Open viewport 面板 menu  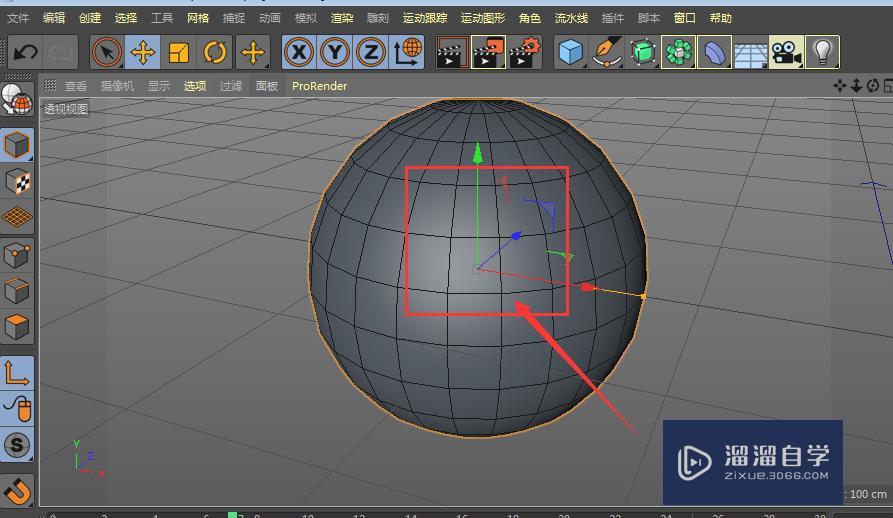[267, 86]
